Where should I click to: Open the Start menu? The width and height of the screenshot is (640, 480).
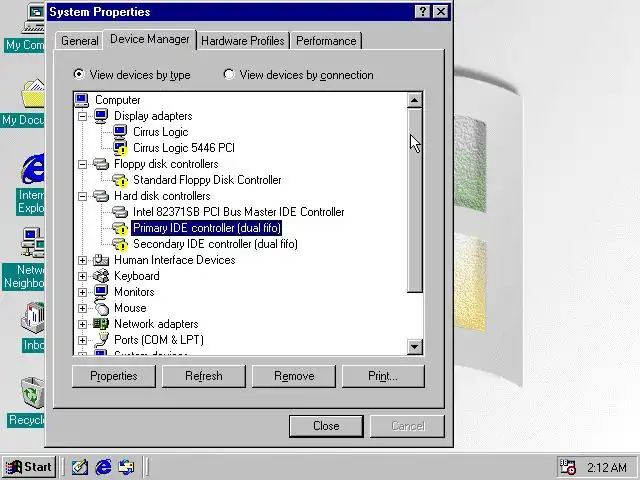[x=29, y=467]
